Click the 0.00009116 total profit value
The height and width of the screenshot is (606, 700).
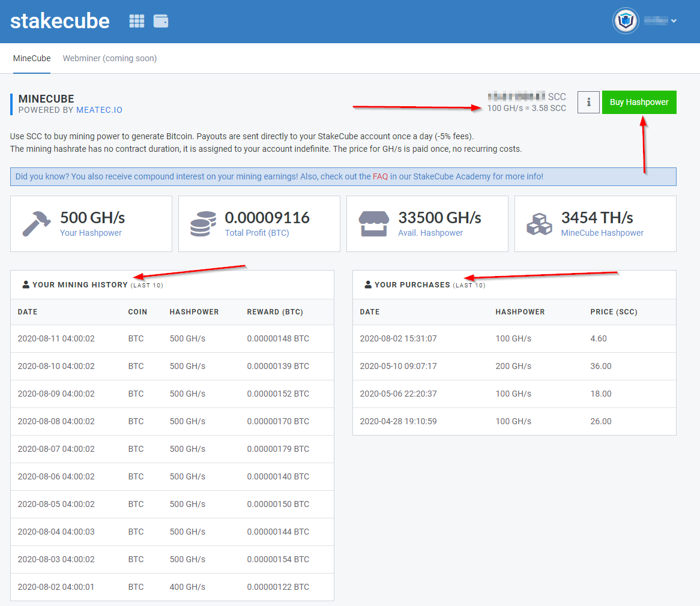coord(267,218)
